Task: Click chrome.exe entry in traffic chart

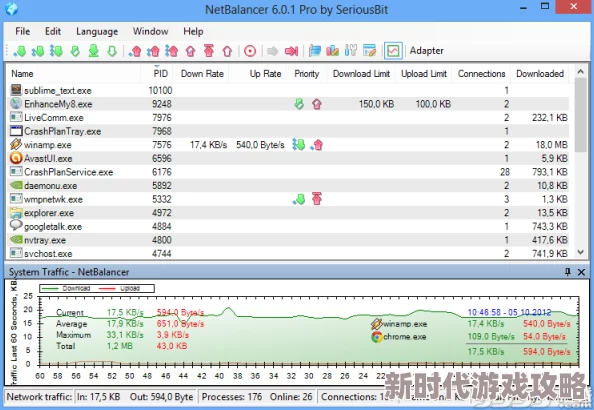Action: [399, 336]
